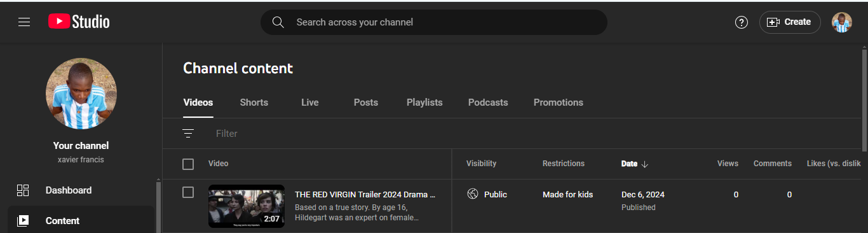Tick the select-all videos checkbox
Viewport: 868px width, 233px height.
[x=188, y=164]
